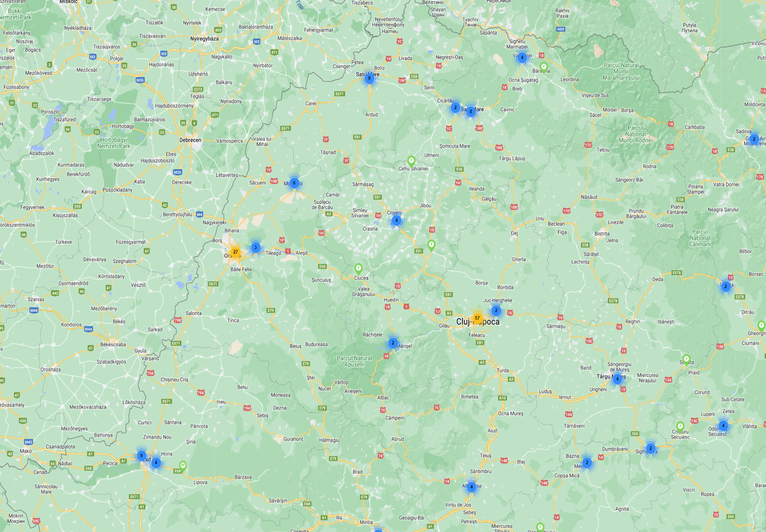The image size is (766, 532).
Task: Click the 4 cluster at Sighetu Marmației
Action: coord(522,57)
